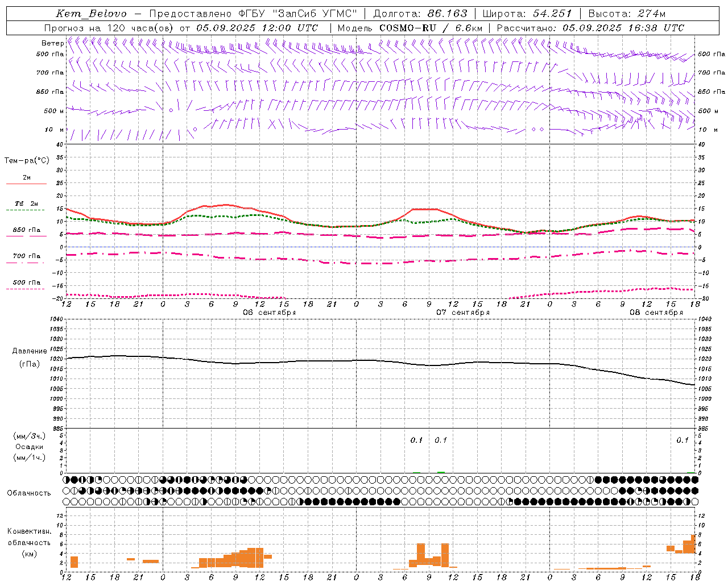Click the Облачность cloudiness label
This screenshot has width=728, height=582.
(29, 493)
